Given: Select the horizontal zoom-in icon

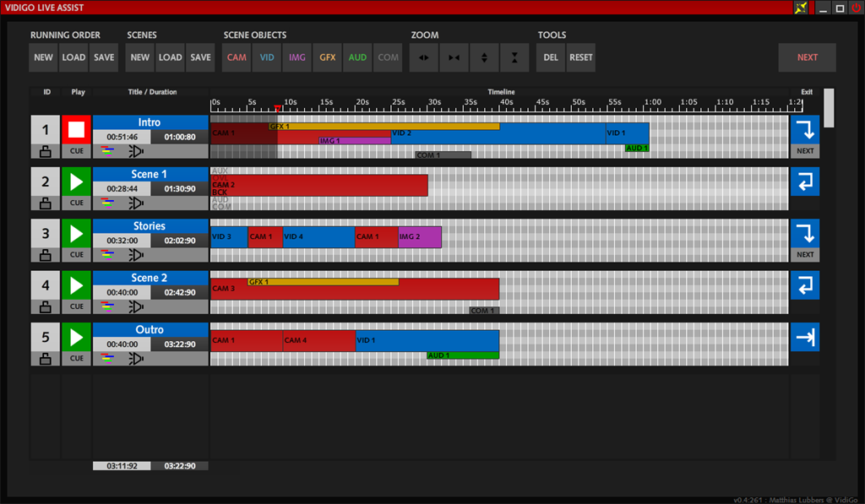Looking at the screenshot, I should tap(423, 57).
